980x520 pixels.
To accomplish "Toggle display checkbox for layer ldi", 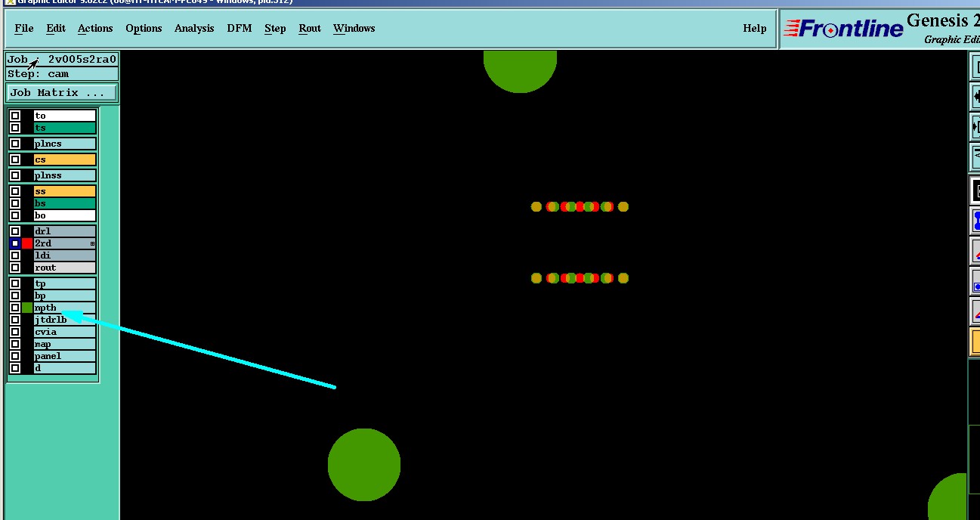I will point(15,255).
